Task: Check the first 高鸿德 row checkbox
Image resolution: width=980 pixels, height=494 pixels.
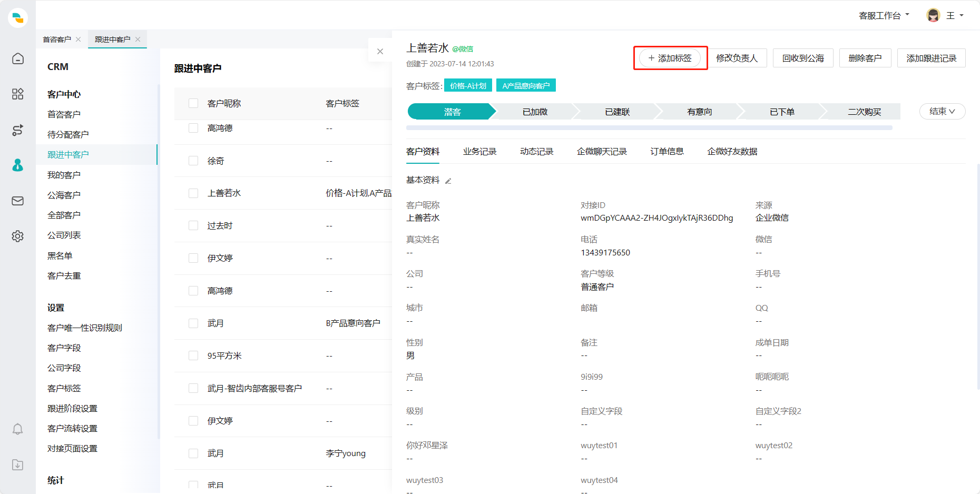Action: click(x=193, y=128)
